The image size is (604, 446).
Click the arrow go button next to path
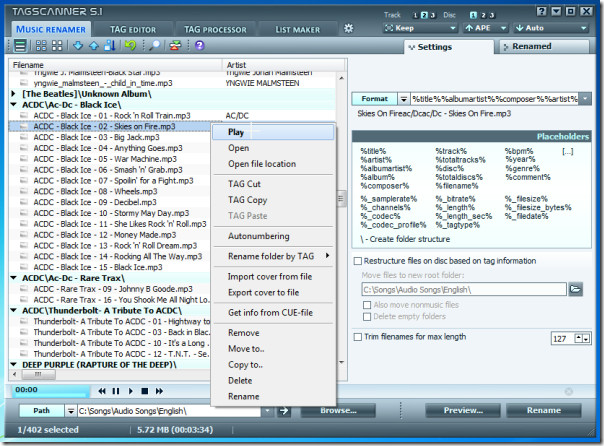point(284,411)
